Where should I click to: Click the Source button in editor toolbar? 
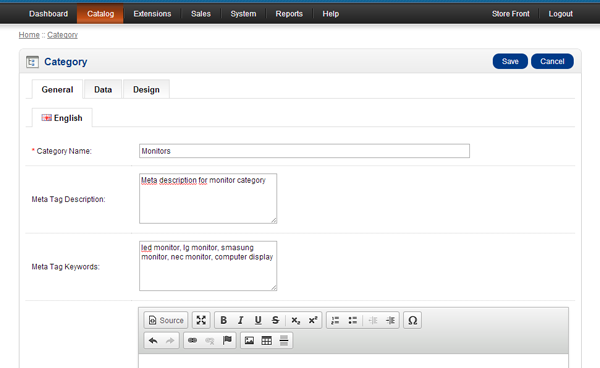point(166,320)
